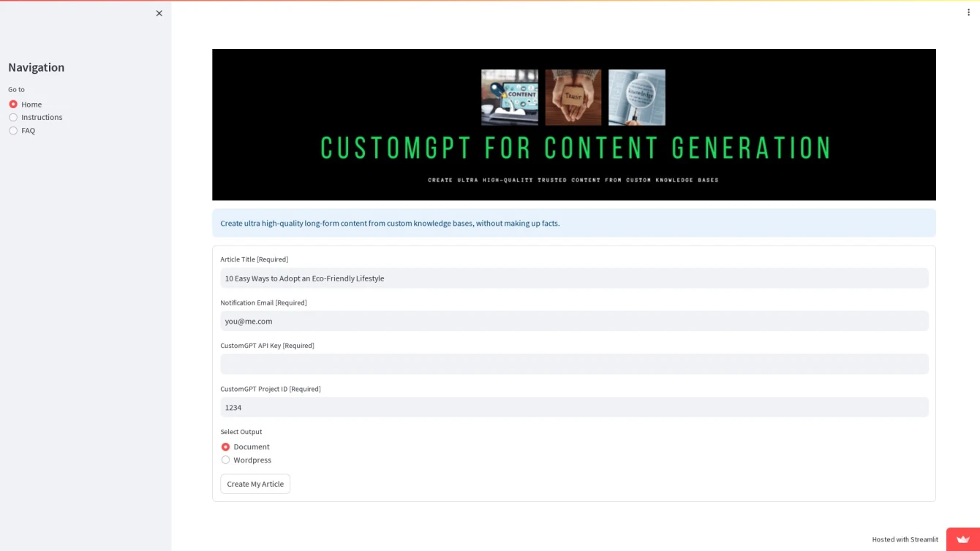Click the magnifying glass thumbnail in banner
980x551 pixels.
click(637, 97)
